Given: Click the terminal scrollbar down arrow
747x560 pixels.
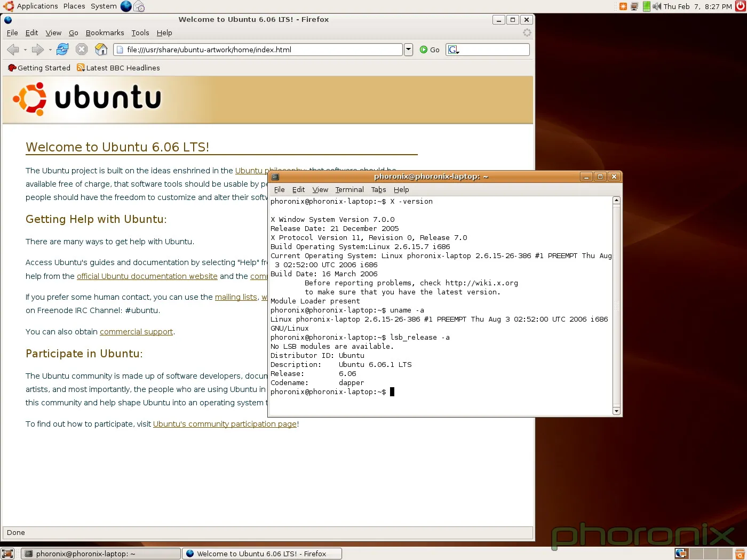Looking at the screenshot, I should pos(617,411).
